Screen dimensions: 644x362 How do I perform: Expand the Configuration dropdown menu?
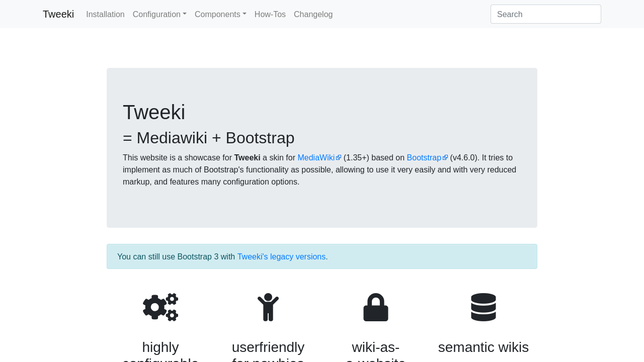(159, 14)
